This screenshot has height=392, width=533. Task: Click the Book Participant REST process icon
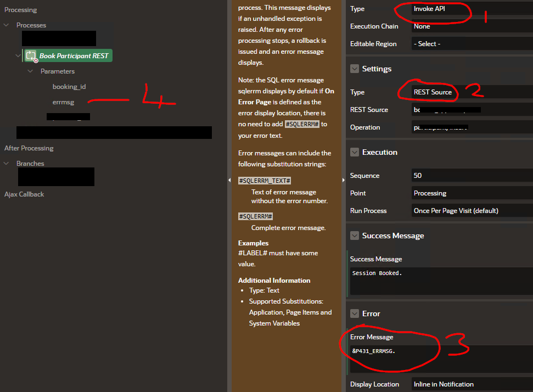click(30, 55)
